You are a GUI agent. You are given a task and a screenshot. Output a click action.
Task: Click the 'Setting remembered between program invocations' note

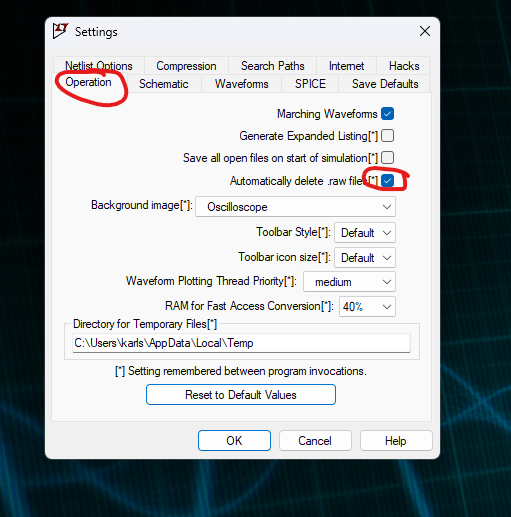tap(241, 371)
